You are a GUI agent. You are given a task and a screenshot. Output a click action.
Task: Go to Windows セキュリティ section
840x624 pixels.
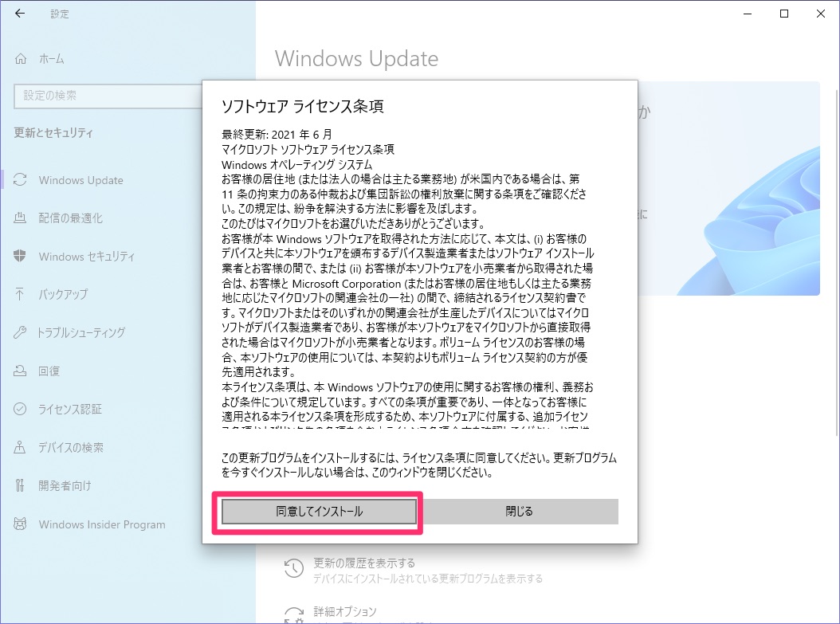coord(87,256)
